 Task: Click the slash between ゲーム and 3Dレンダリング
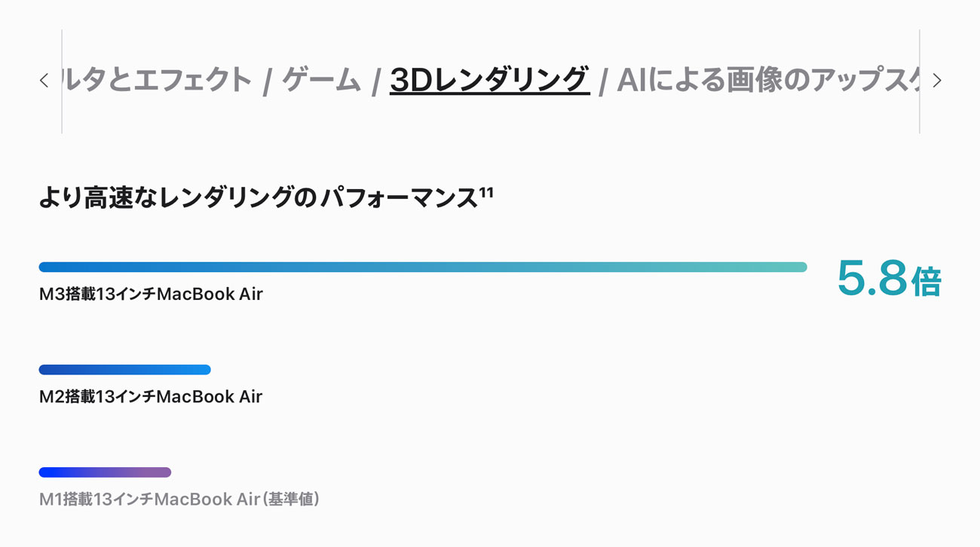point(375,82)
